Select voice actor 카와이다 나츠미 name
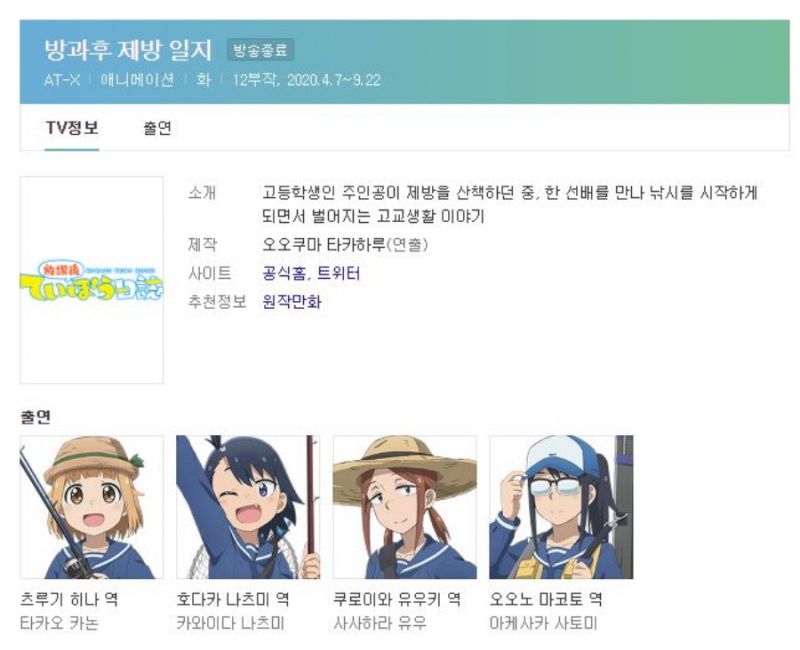Image resolution: width=800 pixels, height=650 pixels. tap(231, 623)
